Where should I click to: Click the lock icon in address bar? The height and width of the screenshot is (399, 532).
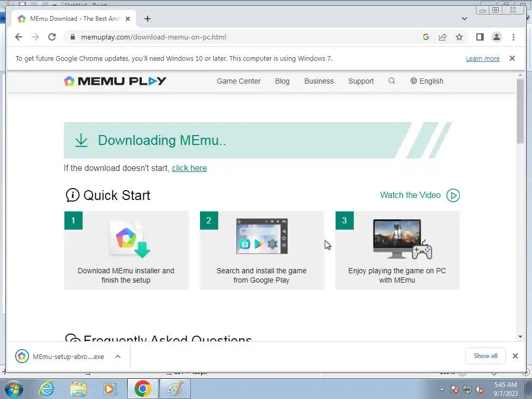(72, 37)
